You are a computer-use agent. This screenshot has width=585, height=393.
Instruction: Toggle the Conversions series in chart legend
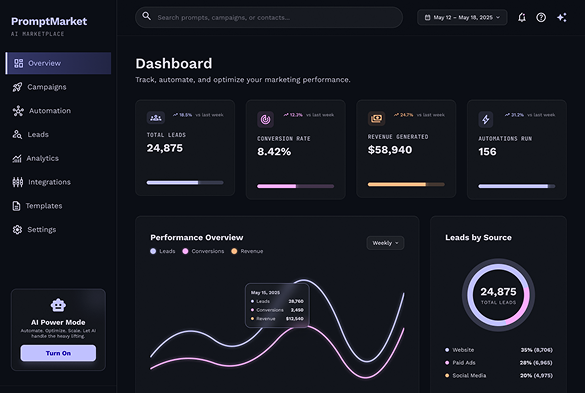[x=203, y=251]
